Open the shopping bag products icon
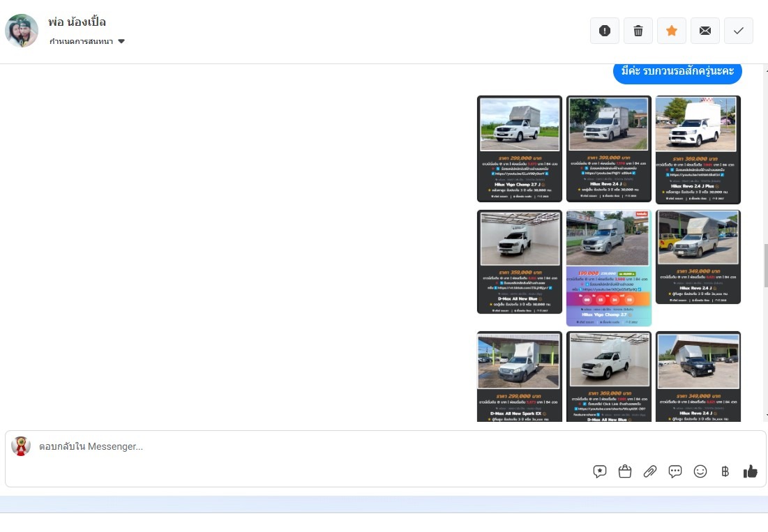The height and width of the screenshot is (532, 768). point(625,471)
